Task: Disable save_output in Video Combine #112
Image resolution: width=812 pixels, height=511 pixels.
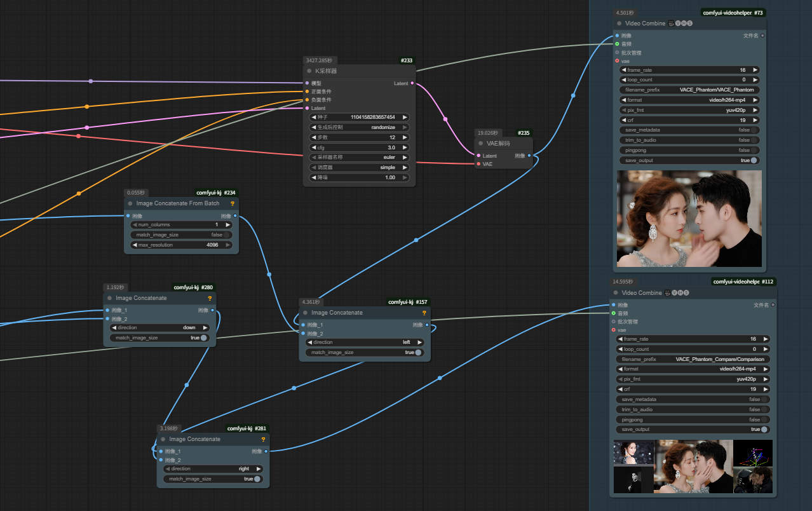Action: [693, 429]
